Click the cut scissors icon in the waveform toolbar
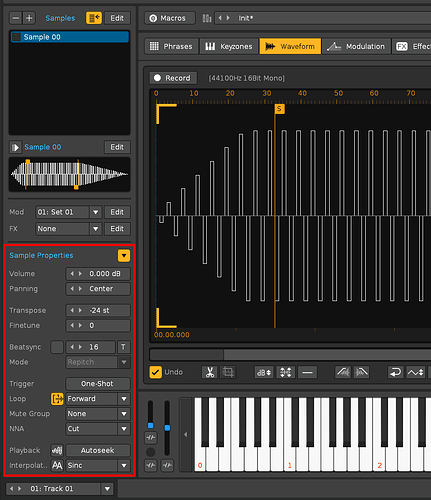The image size is (431, 500). 209,372
